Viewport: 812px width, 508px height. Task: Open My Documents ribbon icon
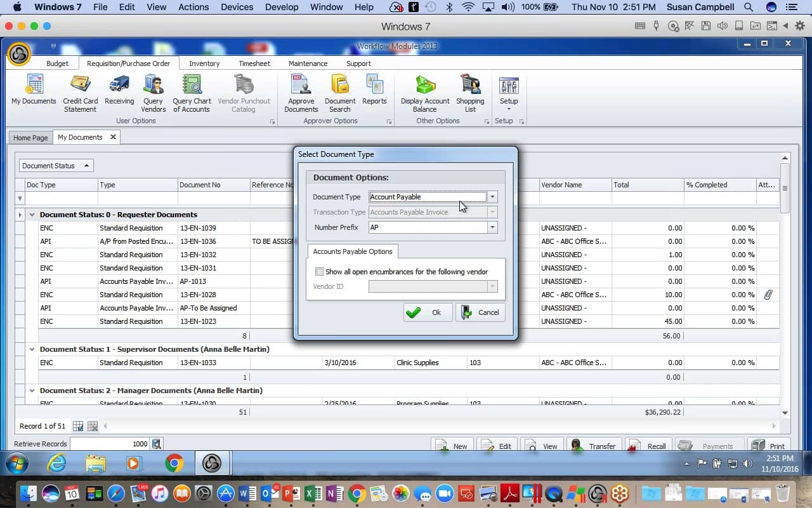point(34,89)
